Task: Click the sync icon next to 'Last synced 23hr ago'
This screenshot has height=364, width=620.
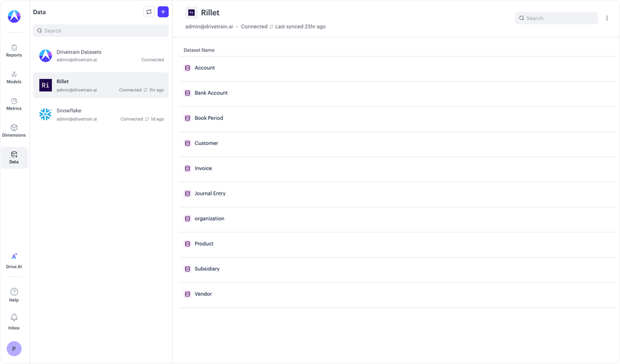Action: 271,27
